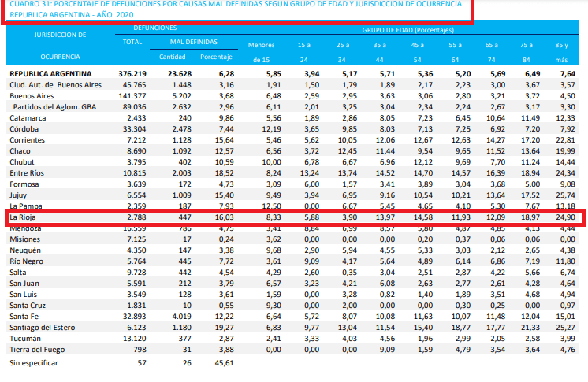Image resolution: width=588 pixels, height=382 pixels.
Task: Select 'Partidos del Aglom. GBA' row label
Action: pos(54,107)
